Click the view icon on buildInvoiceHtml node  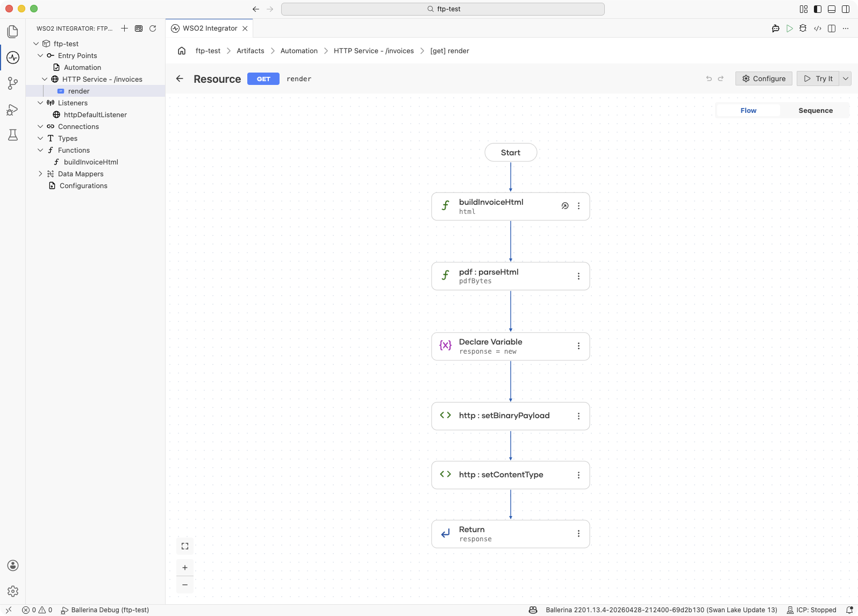tap(565, 206)
